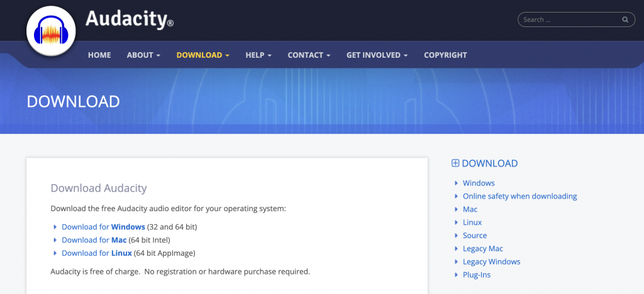Screen dimensions: 644x294
Task: Focus the Search input field
Action: click(x=576, y=19)
